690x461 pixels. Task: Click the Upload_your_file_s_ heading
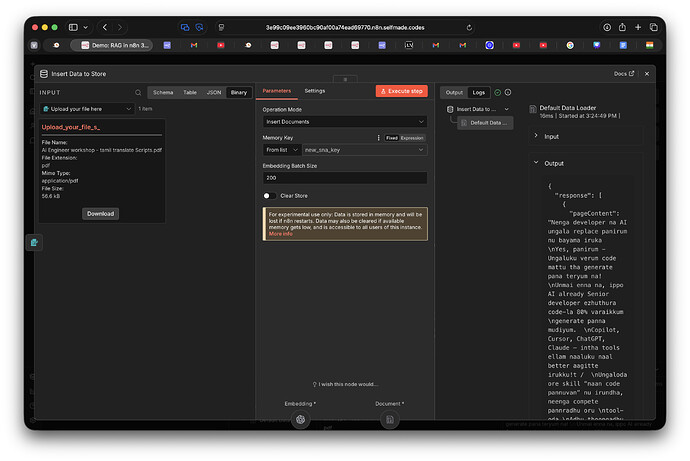coord(71,127)
